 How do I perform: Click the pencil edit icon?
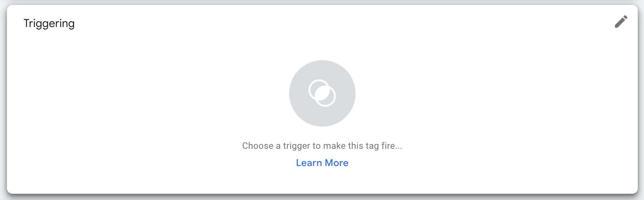pos(621,21)
